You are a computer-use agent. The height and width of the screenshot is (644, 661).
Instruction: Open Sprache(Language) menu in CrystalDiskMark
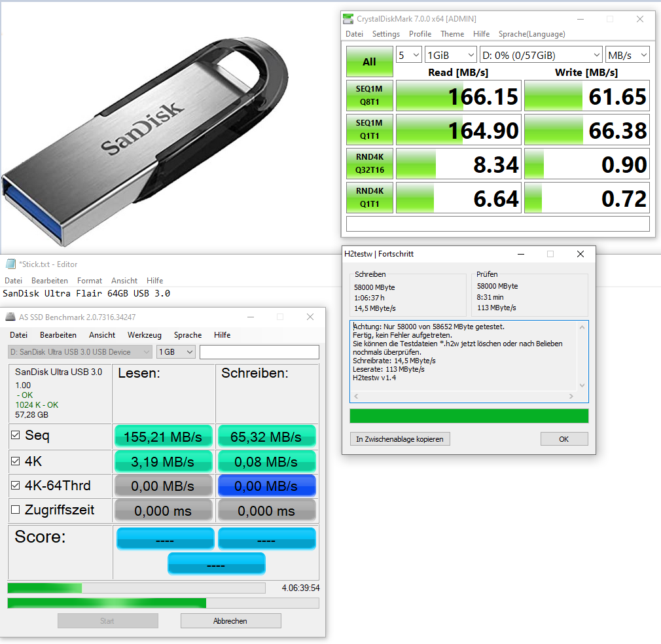tap(531, 34)
